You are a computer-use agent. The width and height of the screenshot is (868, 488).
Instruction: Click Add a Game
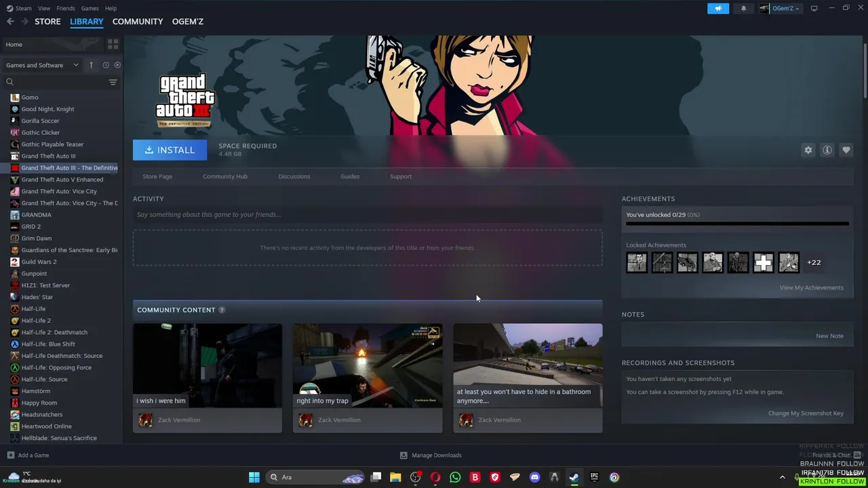click(28, 455)
